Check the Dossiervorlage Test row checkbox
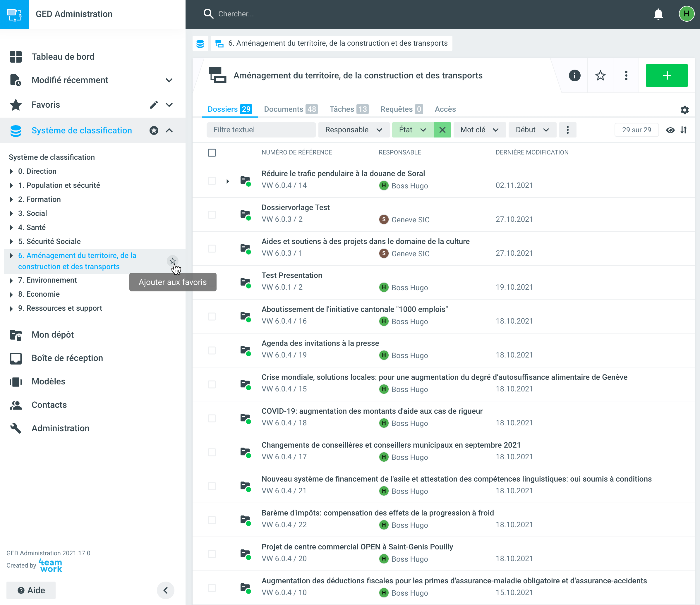700x605 pixels. [x=212, y=214]
